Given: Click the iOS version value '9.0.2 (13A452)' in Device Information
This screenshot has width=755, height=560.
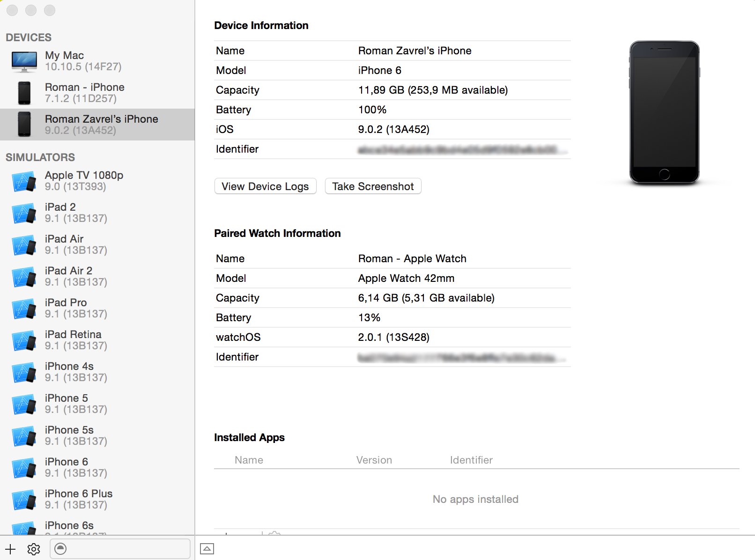Looking at the screenshot, I should [393, 129].
